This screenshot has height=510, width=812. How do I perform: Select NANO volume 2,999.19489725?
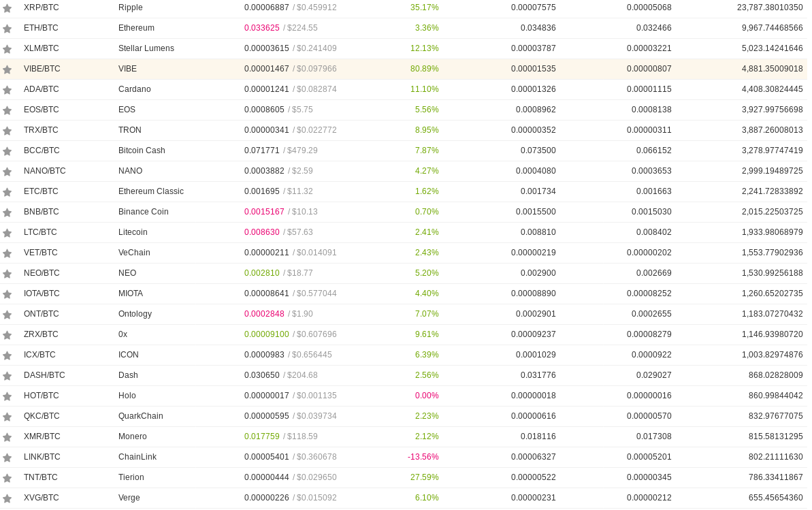coord(772,170)
